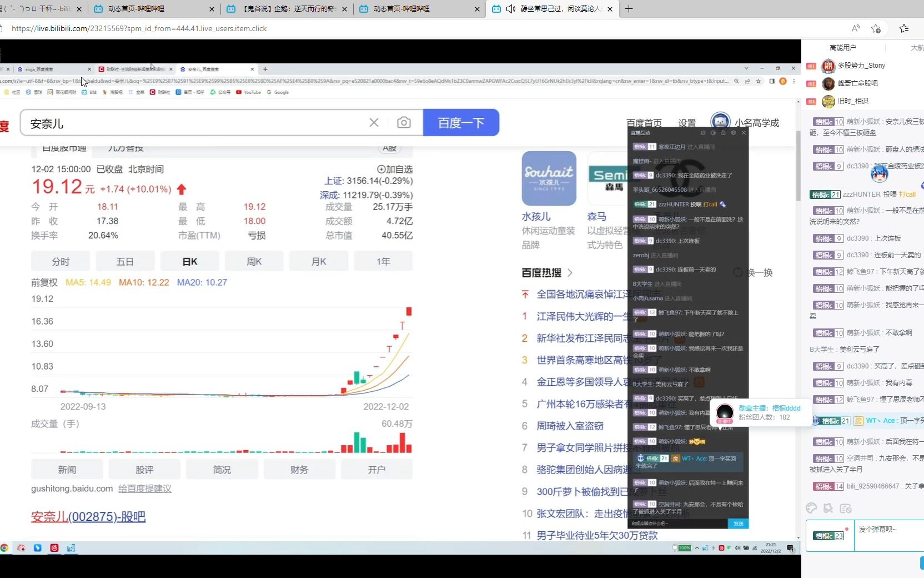This screenshot has height=578, width=924.
Task: Open 安奈儿(002875)-股吧 search result
Action: tap(88, 516)
